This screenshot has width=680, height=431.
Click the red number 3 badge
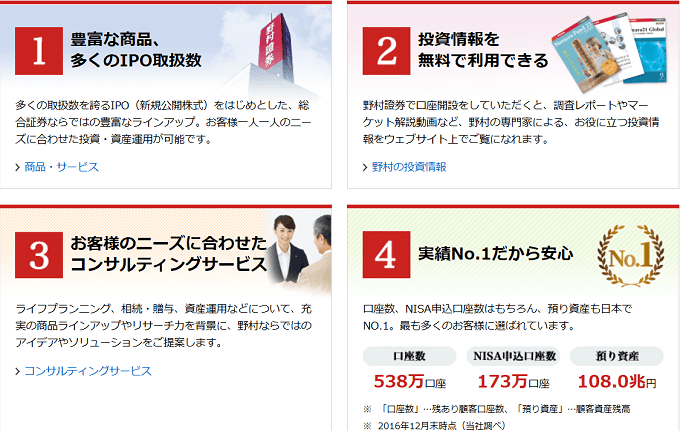tap(39, 255)
